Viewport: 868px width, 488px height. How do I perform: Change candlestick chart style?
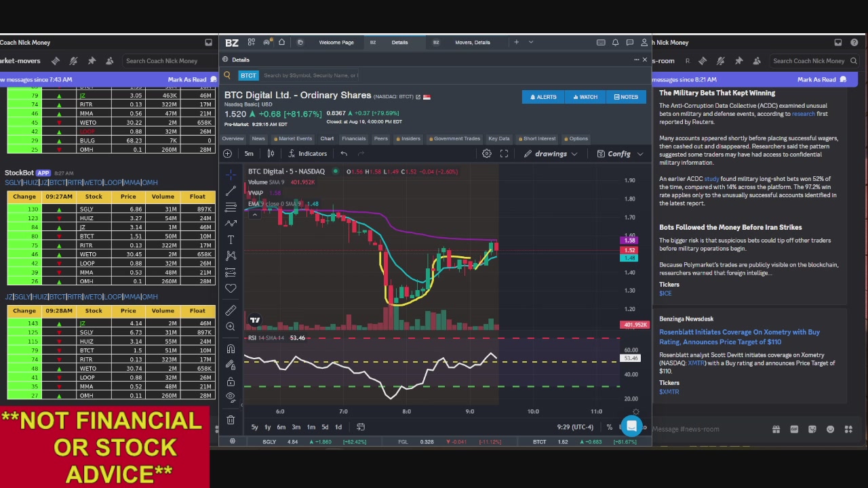tap(271, 154)
